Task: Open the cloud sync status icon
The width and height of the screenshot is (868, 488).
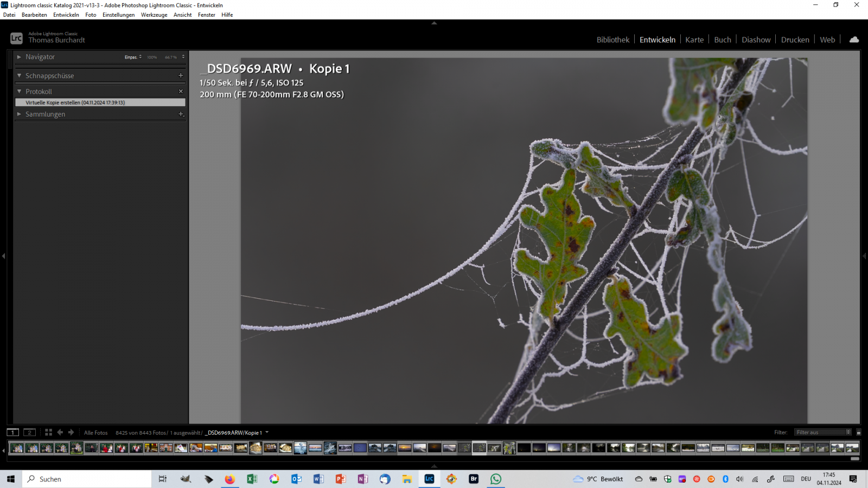Action: tap(854, 40)
